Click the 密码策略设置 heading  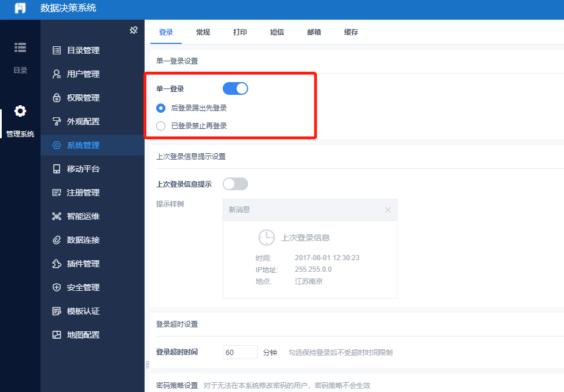(177, 386)
